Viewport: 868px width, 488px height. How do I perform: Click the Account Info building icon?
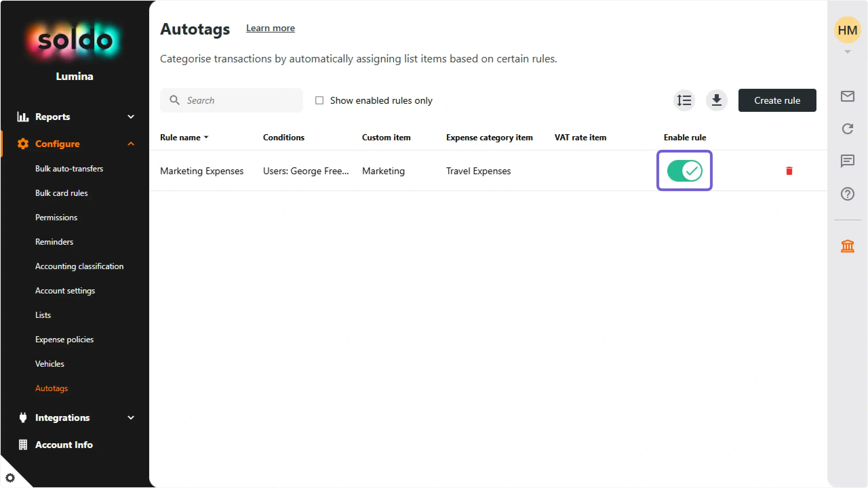[23, 445]
